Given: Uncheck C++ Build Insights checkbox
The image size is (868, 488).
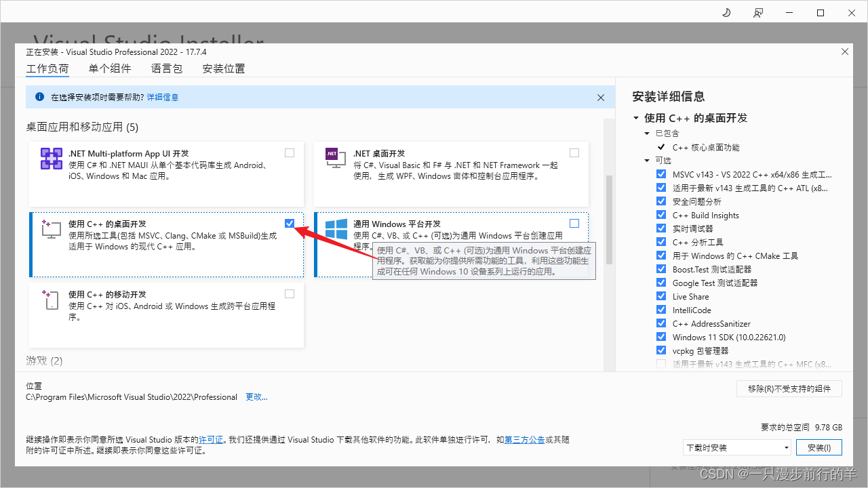Looking at the screenshot, I should (661, 215).
